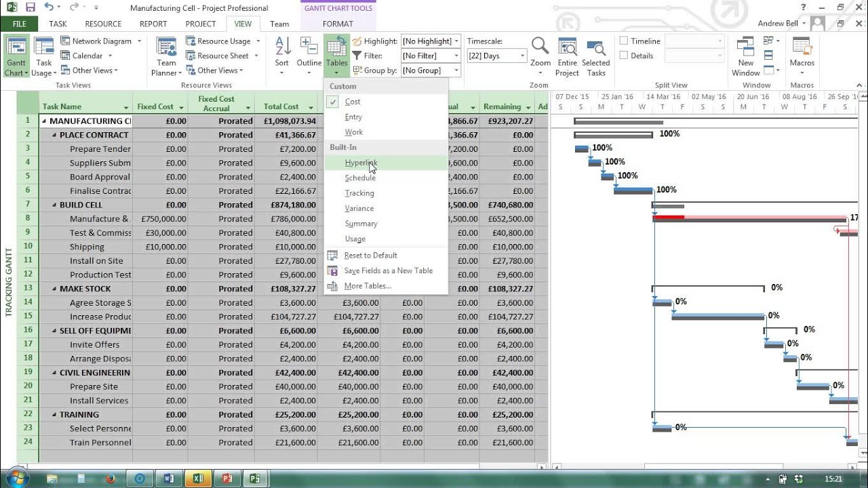
Task: Select row 8 header in task table
Action: 28,218
